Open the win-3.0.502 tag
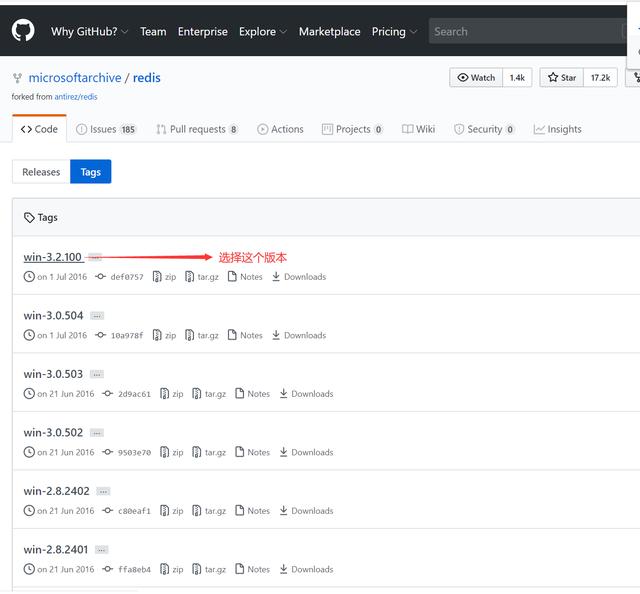The height and width of the screenshot is (594, 640). [53, 433]
